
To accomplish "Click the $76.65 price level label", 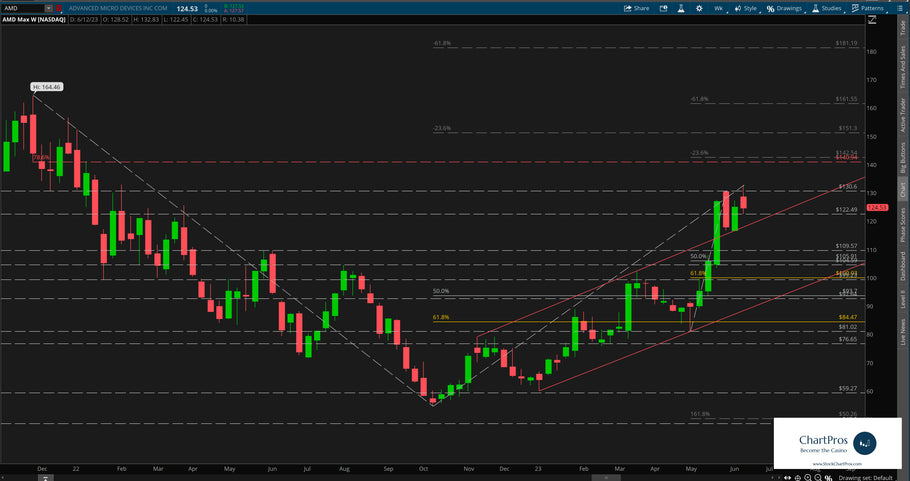I will 848,339.
